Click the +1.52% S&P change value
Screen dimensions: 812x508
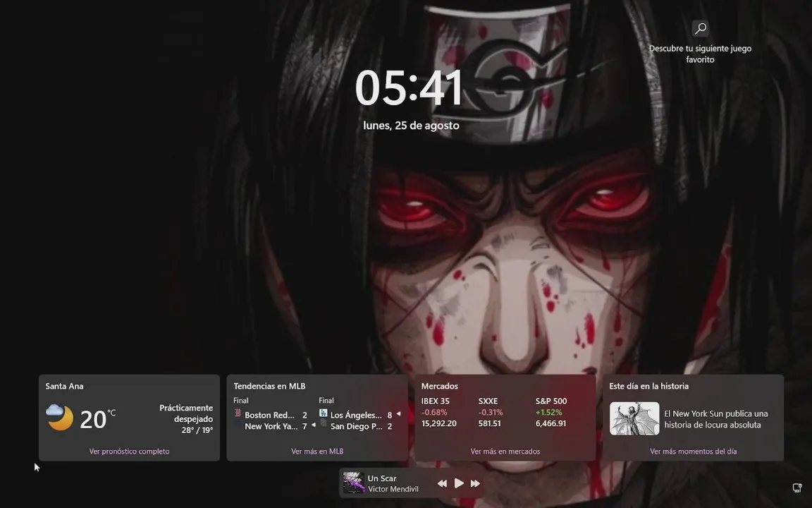pyautogui.click(x=548, y=413)
